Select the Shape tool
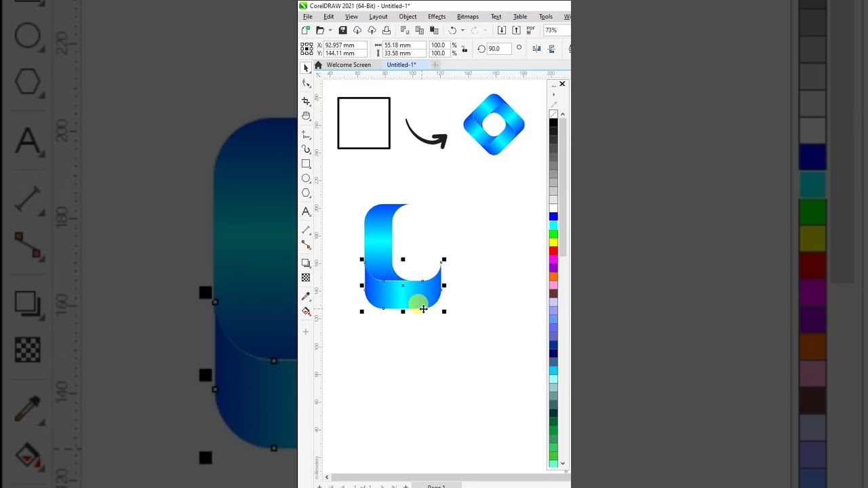 [306, 83]
